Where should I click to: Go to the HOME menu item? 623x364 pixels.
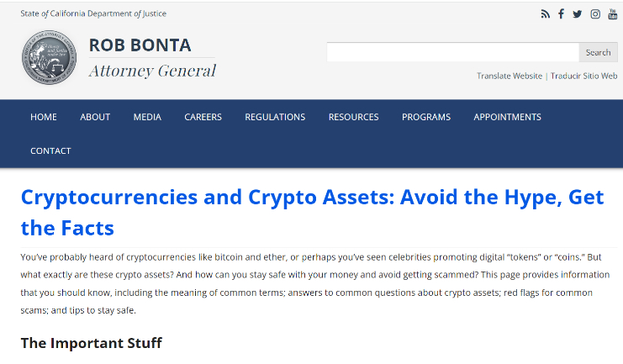(44, 117)
